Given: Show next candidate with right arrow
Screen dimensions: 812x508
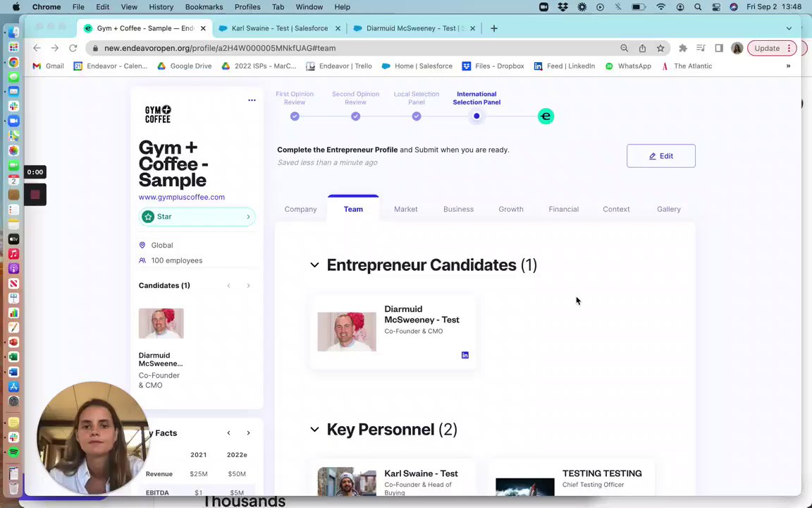Looking at the screenshot, I should (x=248, y=286).
